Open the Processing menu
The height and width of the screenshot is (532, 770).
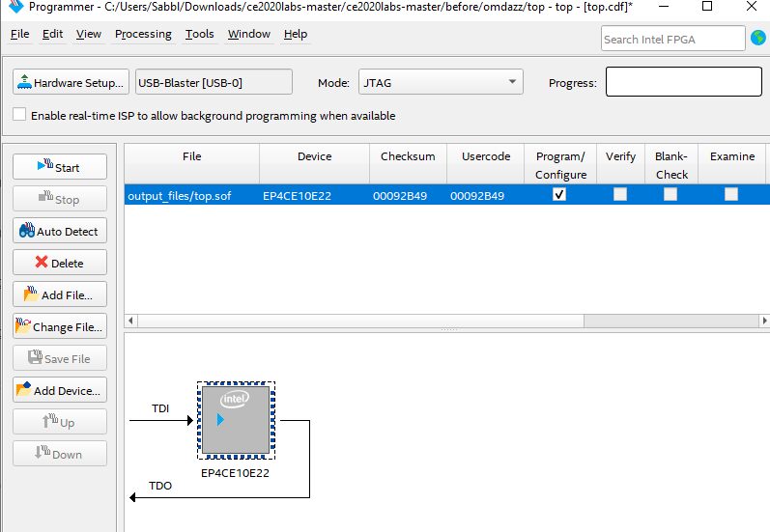[x=143, y=34]
